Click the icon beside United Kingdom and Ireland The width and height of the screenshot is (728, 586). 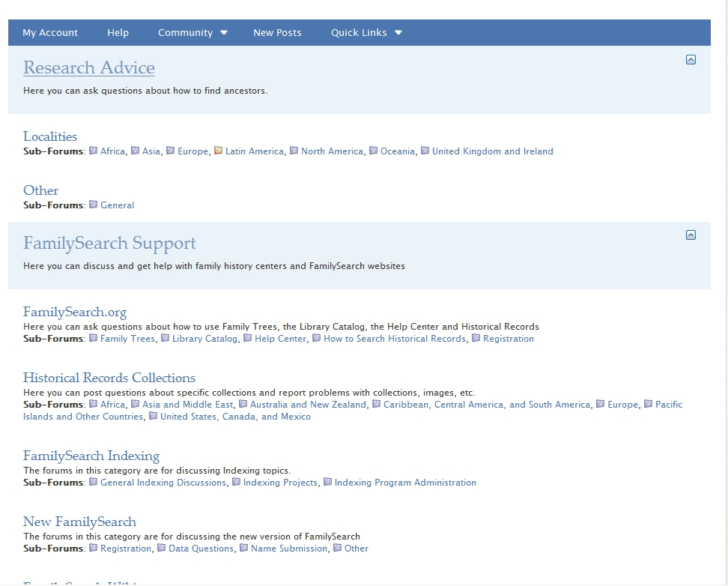[x=425, y=151]
